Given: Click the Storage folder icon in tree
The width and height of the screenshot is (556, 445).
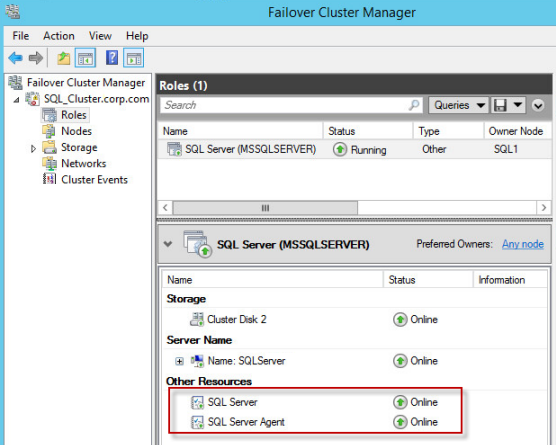Looking at the screenshot, I should tap(49, 147).
